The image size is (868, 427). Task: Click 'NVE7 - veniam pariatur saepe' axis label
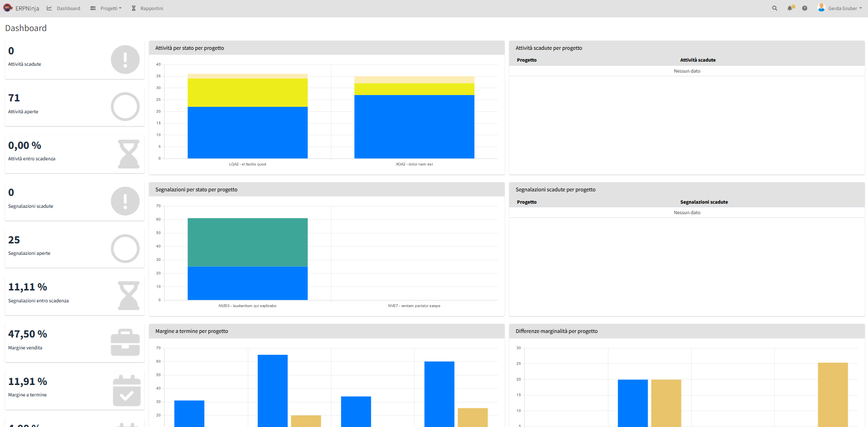415,306
